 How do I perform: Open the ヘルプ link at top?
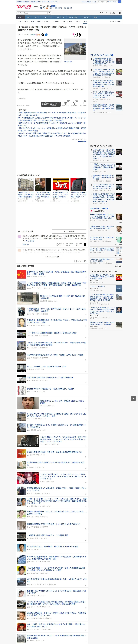[x=94, y=2]
